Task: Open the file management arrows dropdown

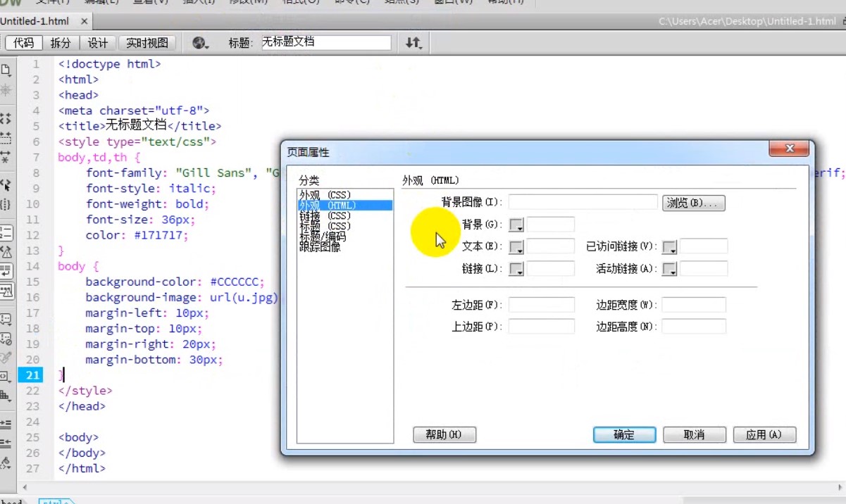Action: 413,44
